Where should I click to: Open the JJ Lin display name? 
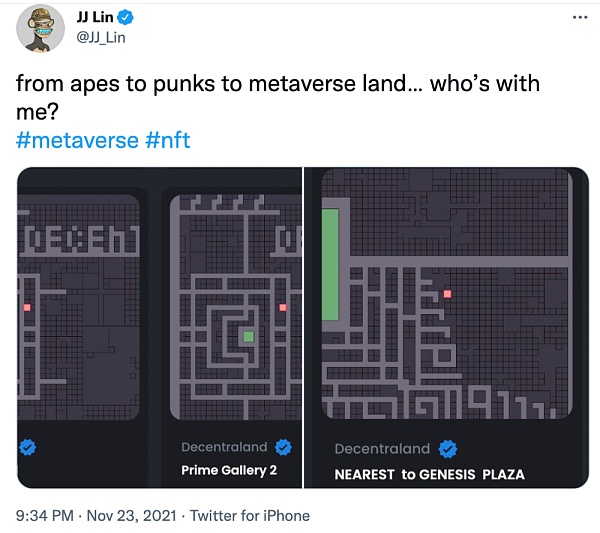(96, 18)
